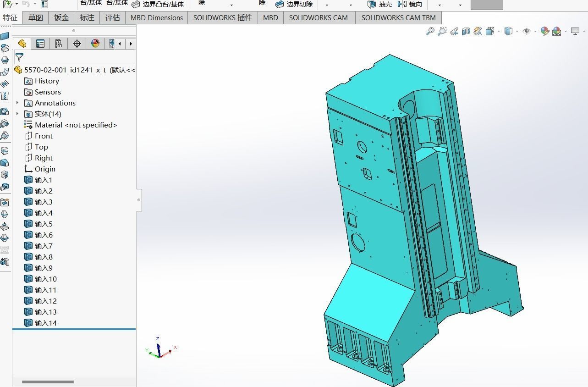The image size is (588, 387).
Task: Open the DimXpertManager crosshair tab
Action: point(77,44)
